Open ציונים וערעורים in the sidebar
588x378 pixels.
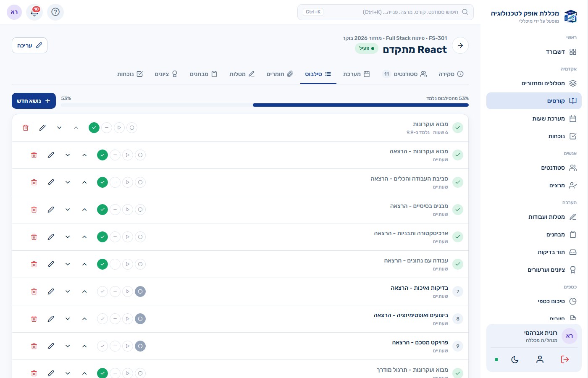pos(534,270)
